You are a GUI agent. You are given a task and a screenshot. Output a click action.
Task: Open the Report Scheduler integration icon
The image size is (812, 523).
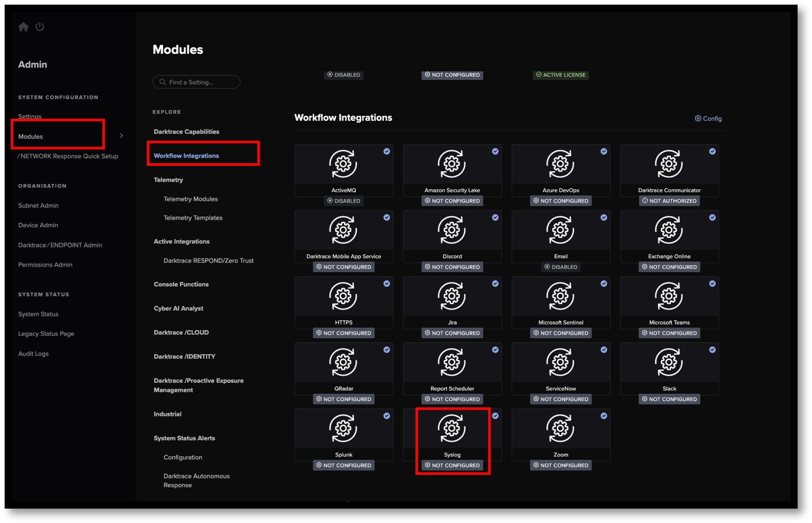[x=452, y=362]
